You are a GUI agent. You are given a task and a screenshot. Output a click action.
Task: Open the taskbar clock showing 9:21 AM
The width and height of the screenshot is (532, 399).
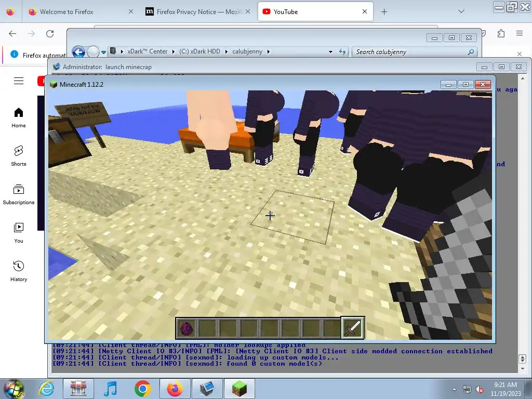point(506,389)
